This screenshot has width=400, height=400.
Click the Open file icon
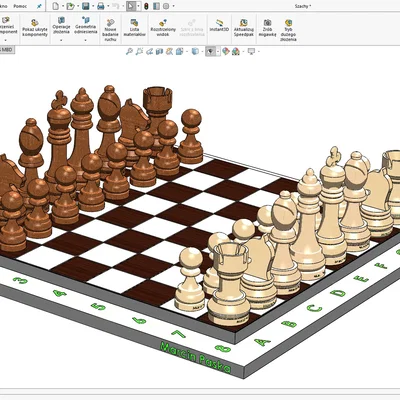point(70,6)
